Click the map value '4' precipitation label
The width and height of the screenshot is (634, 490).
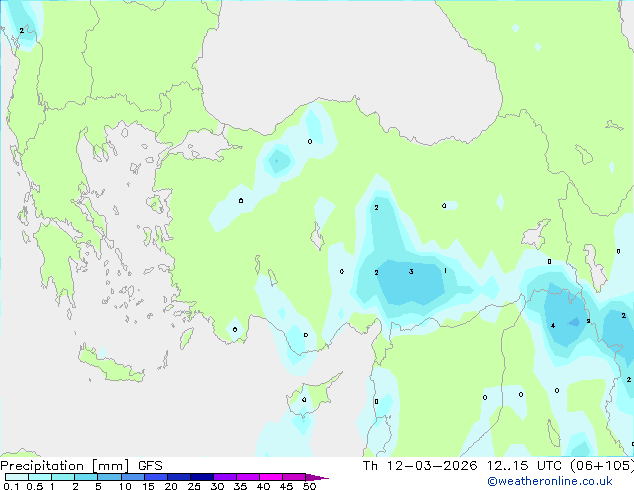pos(553,325)
